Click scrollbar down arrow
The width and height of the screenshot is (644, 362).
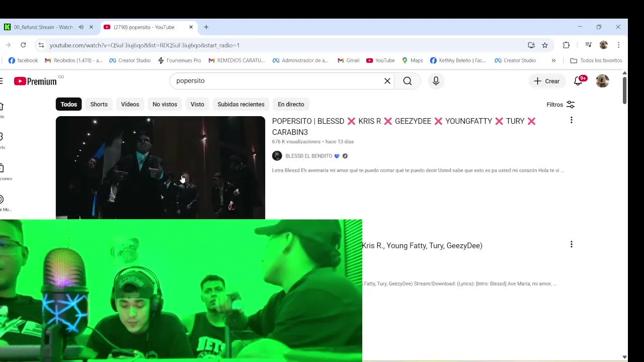624,357
